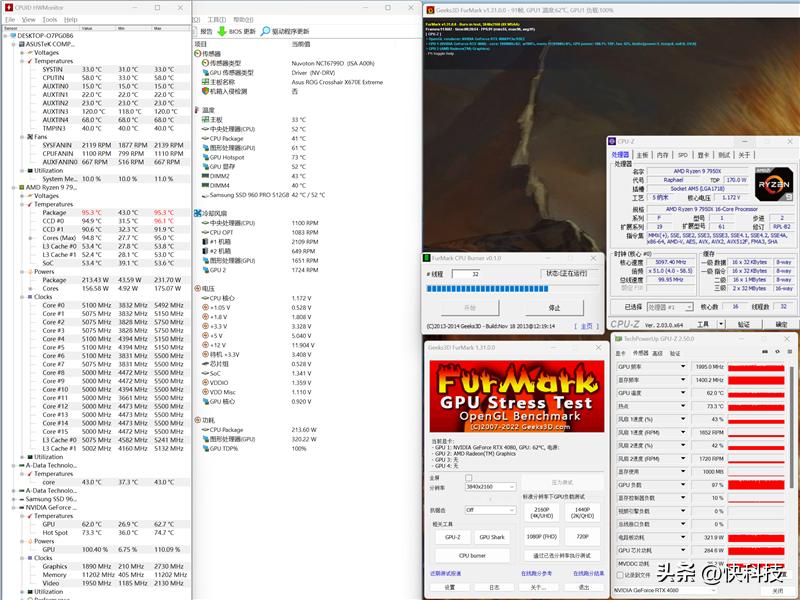
Task: Click the driver update magnifier icon
Action: coord(265,31)
